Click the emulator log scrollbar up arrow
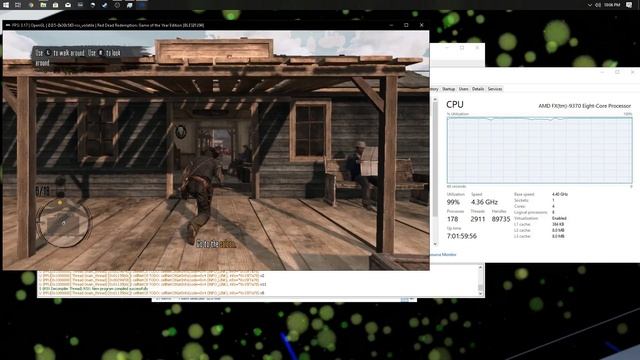 point(480,268)
